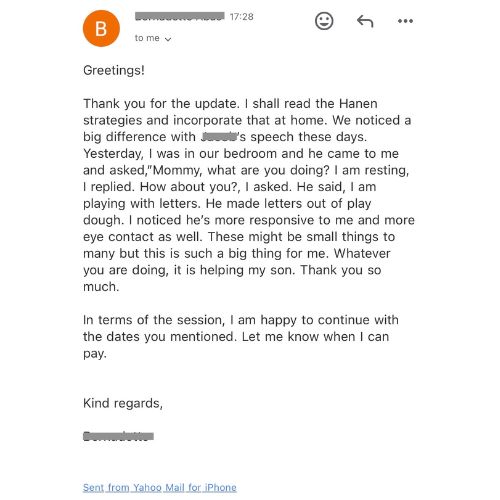Select the redacted sender name in header
The width and height of the screenshot is (500, 500).
pos(180,16)
